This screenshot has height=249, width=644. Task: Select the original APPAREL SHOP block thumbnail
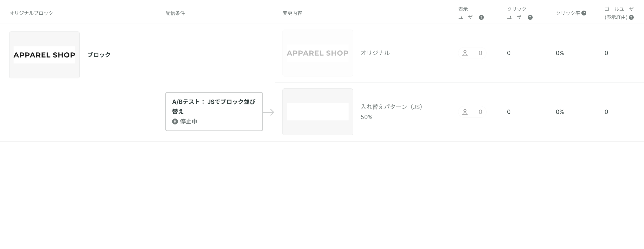point(44,55)
